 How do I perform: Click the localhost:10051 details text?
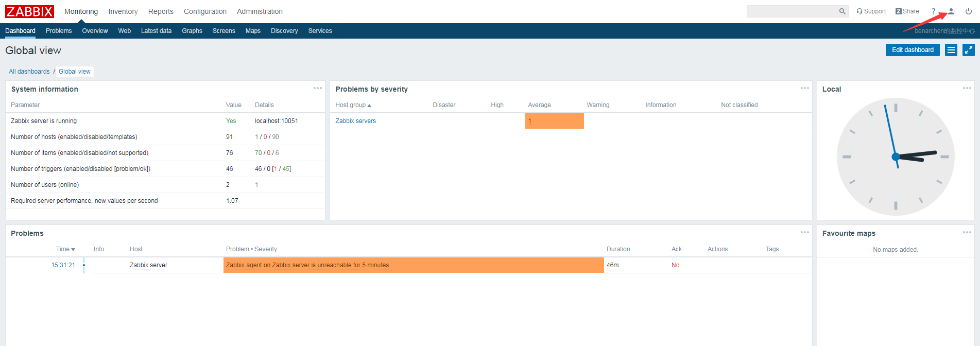277,121
